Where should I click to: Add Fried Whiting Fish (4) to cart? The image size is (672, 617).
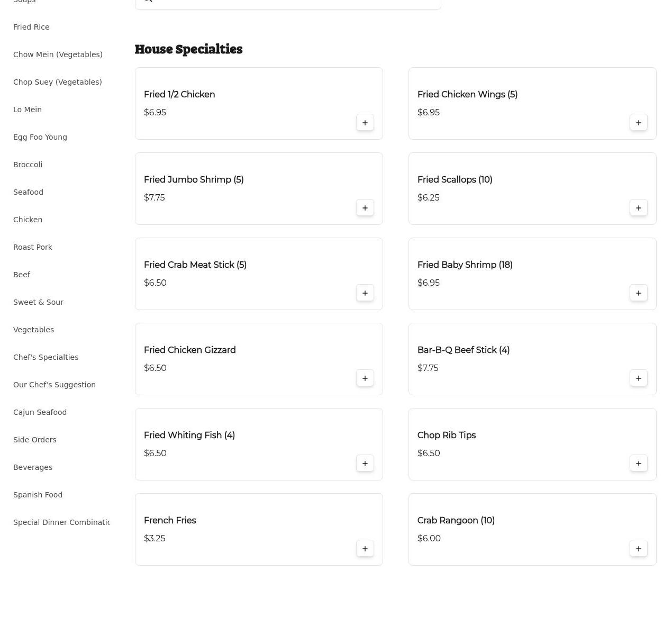(x=365, y=464)
